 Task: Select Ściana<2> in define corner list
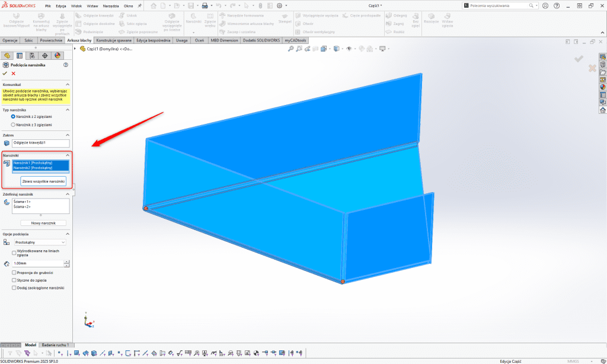coord(22,206)
